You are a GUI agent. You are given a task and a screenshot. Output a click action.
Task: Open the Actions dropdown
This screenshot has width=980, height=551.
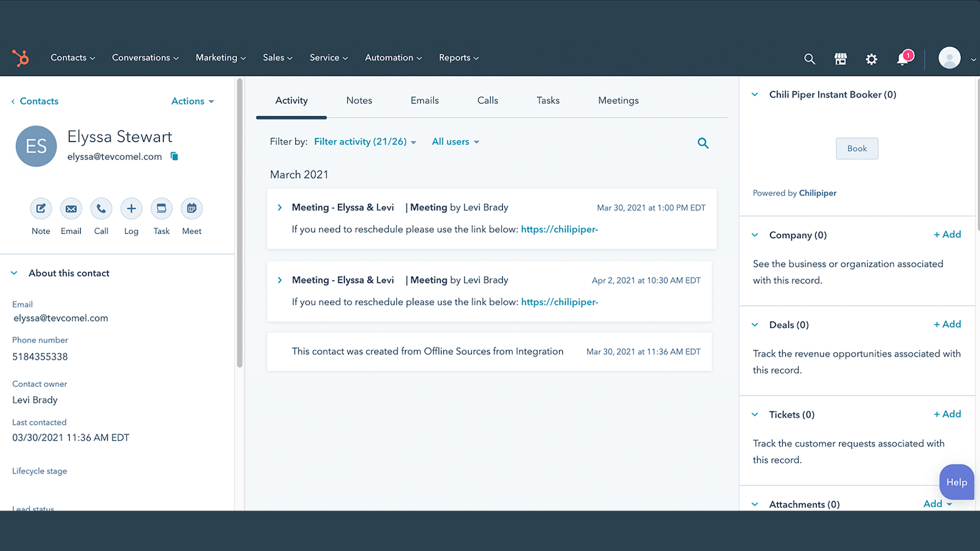coord(192,101)
